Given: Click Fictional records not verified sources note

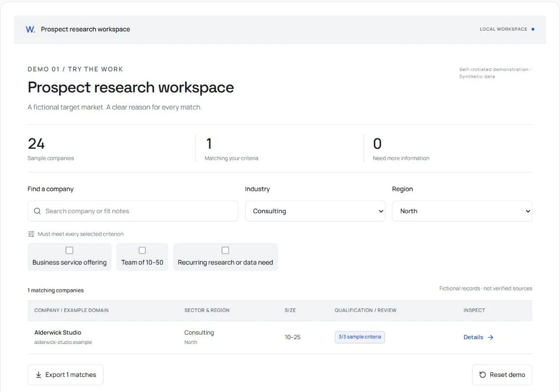Looking at the screenshot, I should point(486,289).
